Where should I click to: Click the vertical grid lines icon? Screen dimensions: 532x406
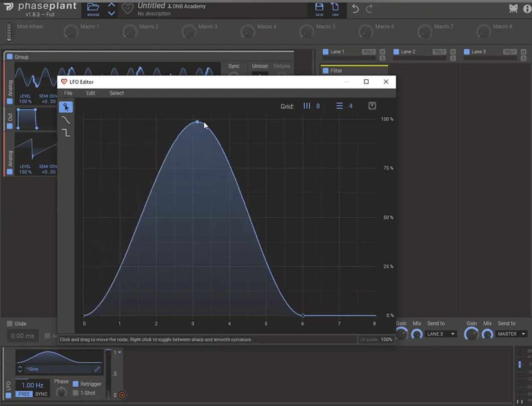pos(307,106)
